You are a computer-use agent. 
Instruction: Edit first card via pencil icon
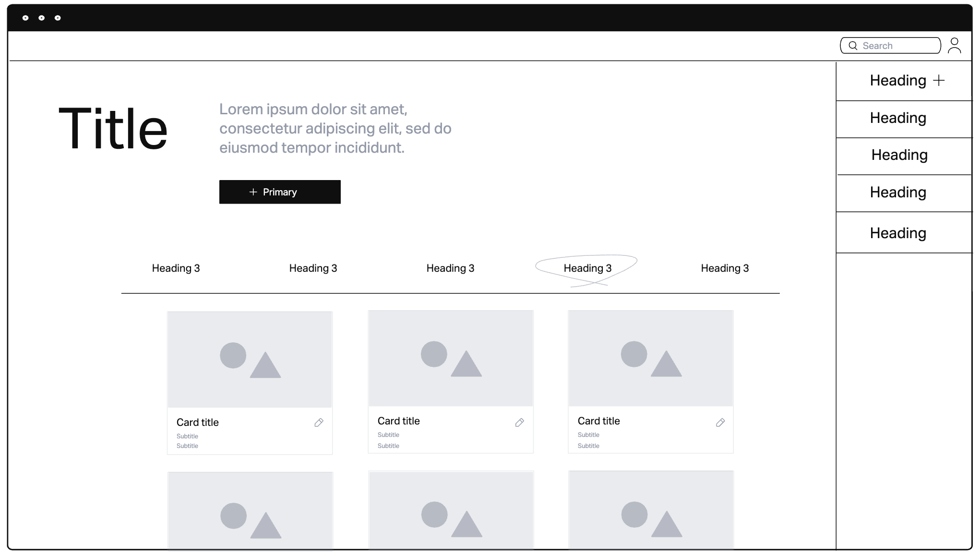click(319, 423)
